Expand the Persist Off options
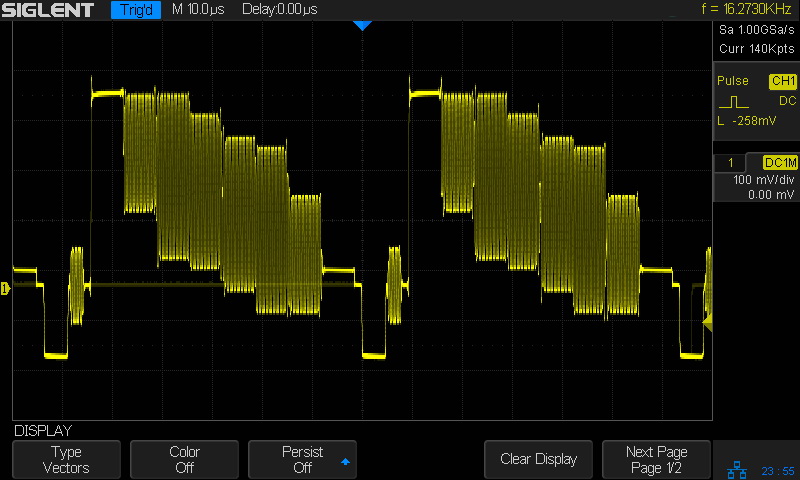Screen dimensions: 800x480 (302, 460)
